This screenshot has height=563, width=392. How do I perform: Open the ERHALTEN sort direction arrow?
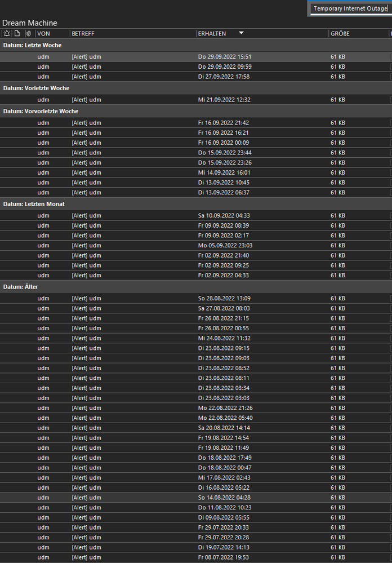(241, 33)
